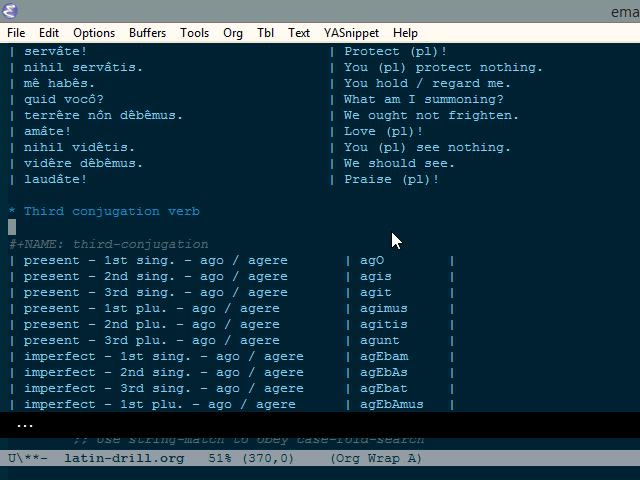
Task: Click the 'terrêre nôn dêbêmus.' cell
Action: pos(103,115)
